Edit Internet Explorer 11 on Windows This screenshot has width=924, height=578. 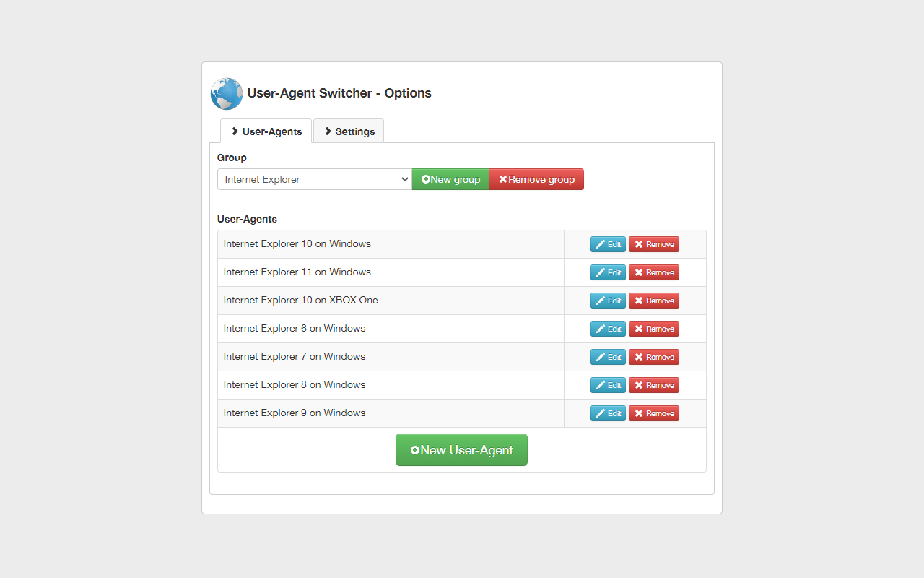click(x=608, y=272)
